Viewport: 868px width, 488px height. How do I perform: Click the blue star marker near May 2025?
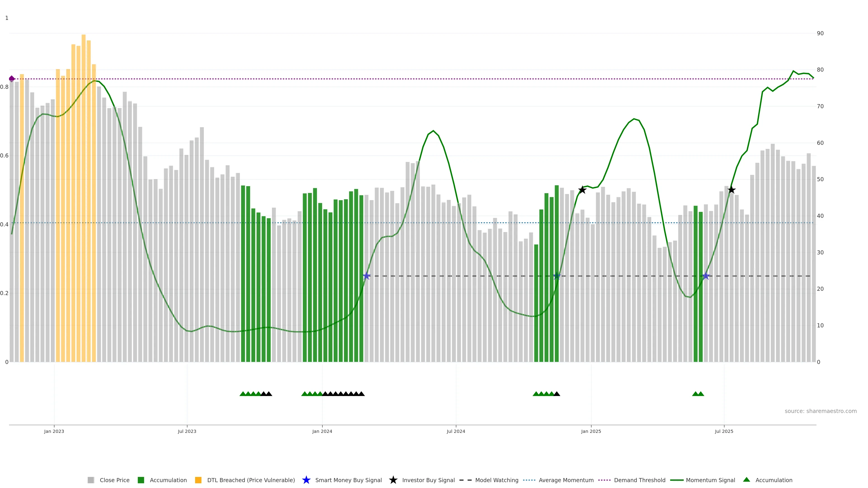(706, 276)
